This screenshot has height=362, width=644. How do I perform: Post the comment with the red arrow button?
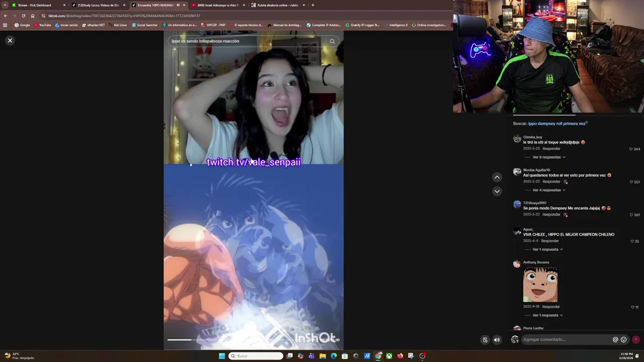point(635,339)
